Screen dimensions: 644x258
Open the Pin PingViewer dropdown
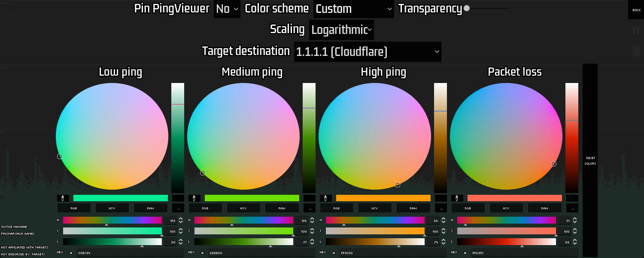tap(227, 9)
